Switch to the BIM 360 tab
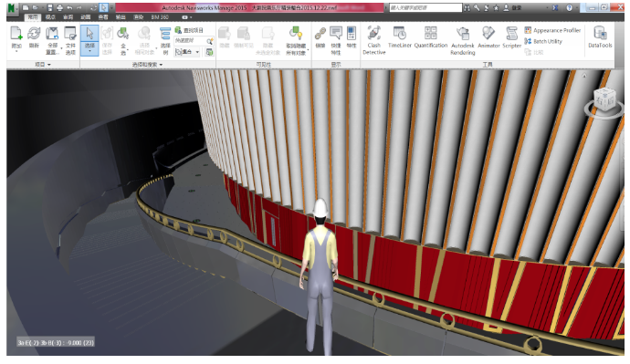Viewport: 630px width, 364px height. point(160,17)
